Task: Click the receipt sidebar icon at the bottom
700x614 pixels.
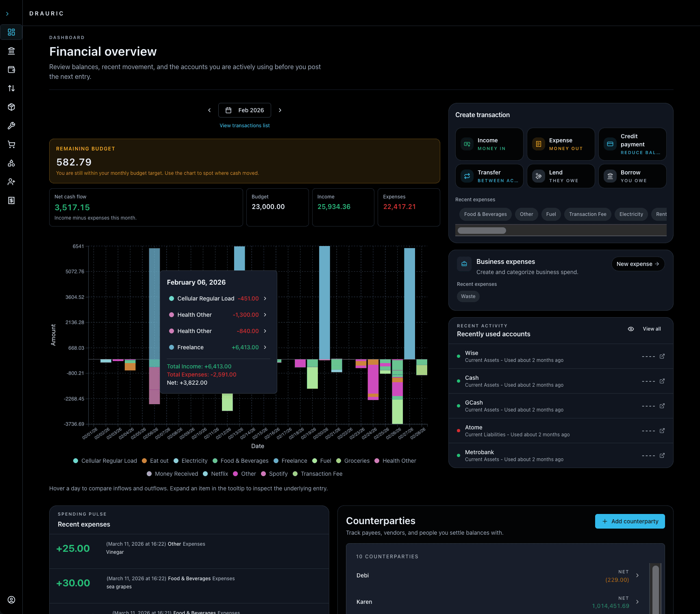Action: pyautogui.click(x=11, y=200)
